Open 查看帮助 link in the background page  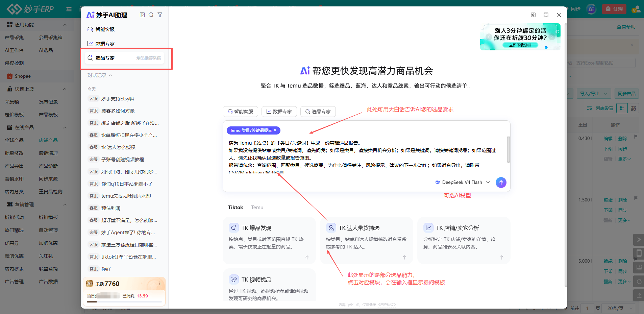coord(626,27)
